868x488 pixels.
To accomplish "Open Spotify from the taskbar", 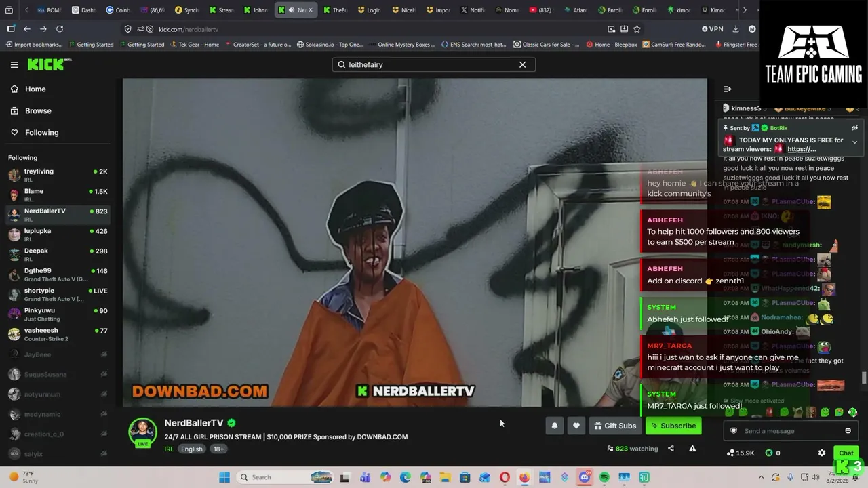I will pyautogui.click(x=604, y=477).
